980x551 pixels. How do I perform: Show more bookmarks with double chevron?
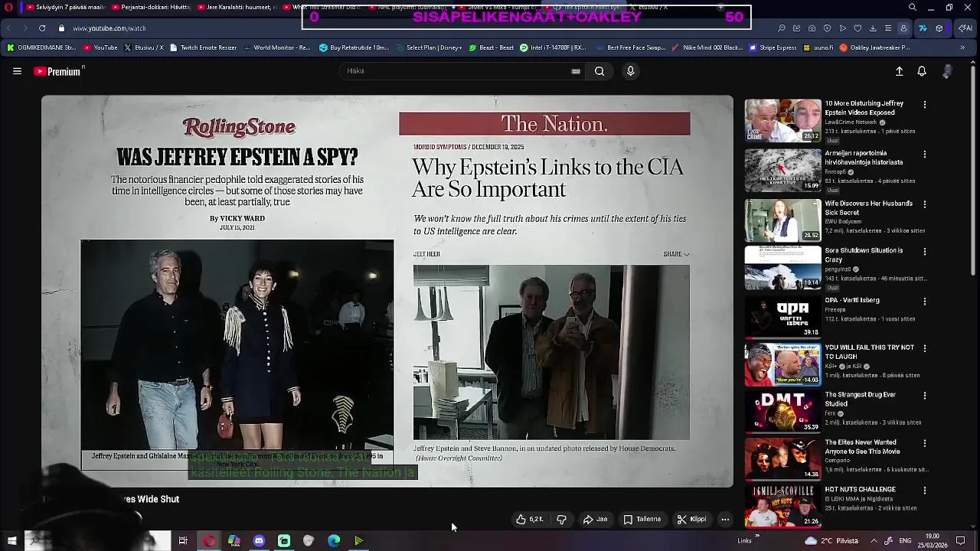pos(962,47)
